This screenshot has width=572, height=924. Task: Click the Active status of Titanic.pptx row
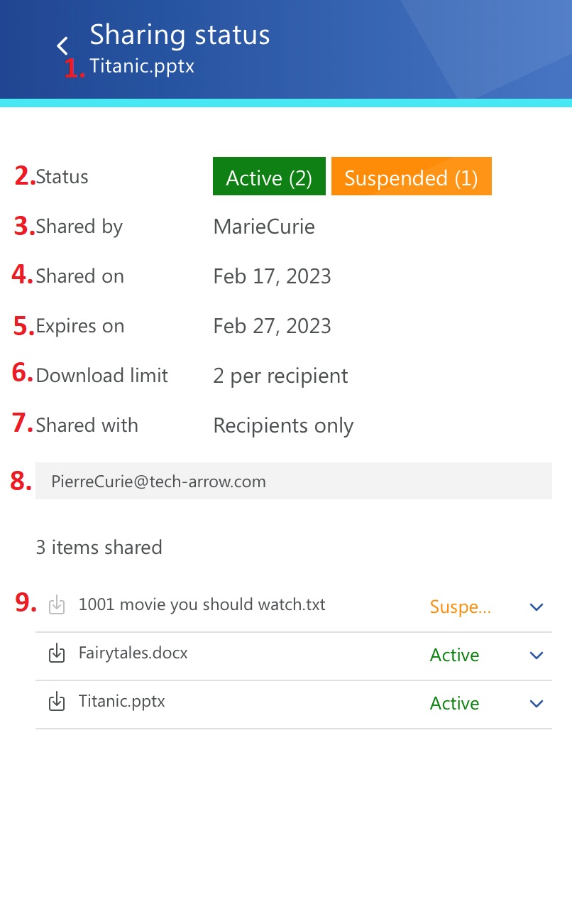click(454, 704)
